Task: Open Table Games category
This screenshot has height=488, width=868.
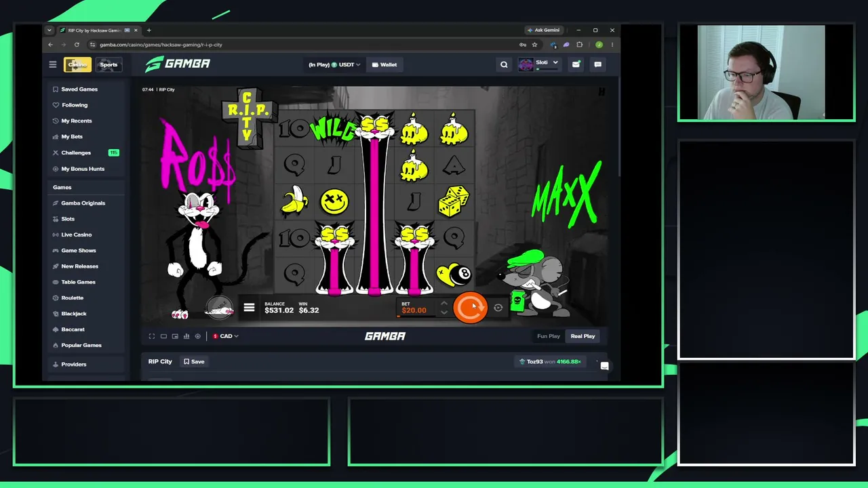Action: (x=78, y=282)
